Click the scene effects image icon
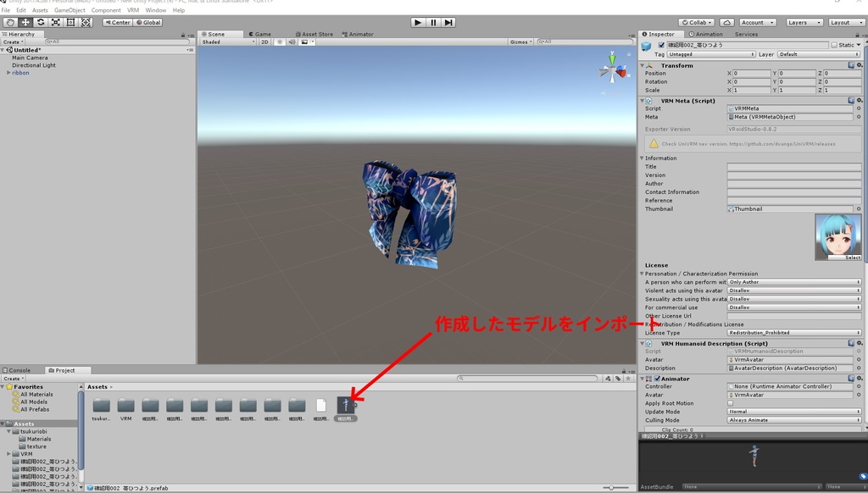868x493 pixels. (304, 42)
